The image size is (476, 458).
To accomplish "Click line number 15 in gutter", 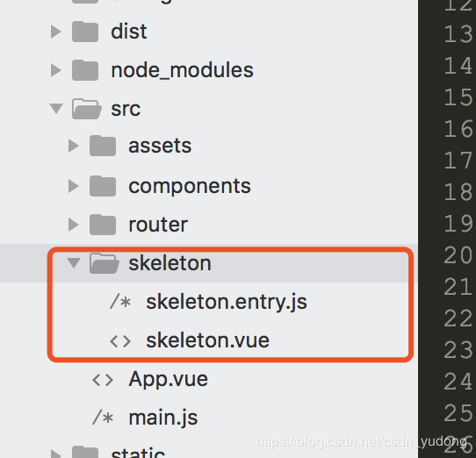I will point(458,97).
